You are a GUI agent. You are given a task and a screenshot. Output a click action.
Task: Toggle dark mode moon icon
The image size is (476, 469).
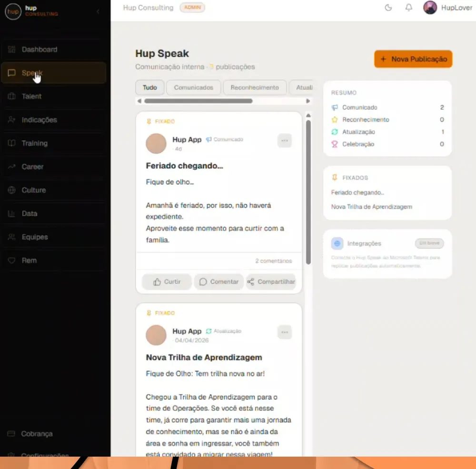388,8
